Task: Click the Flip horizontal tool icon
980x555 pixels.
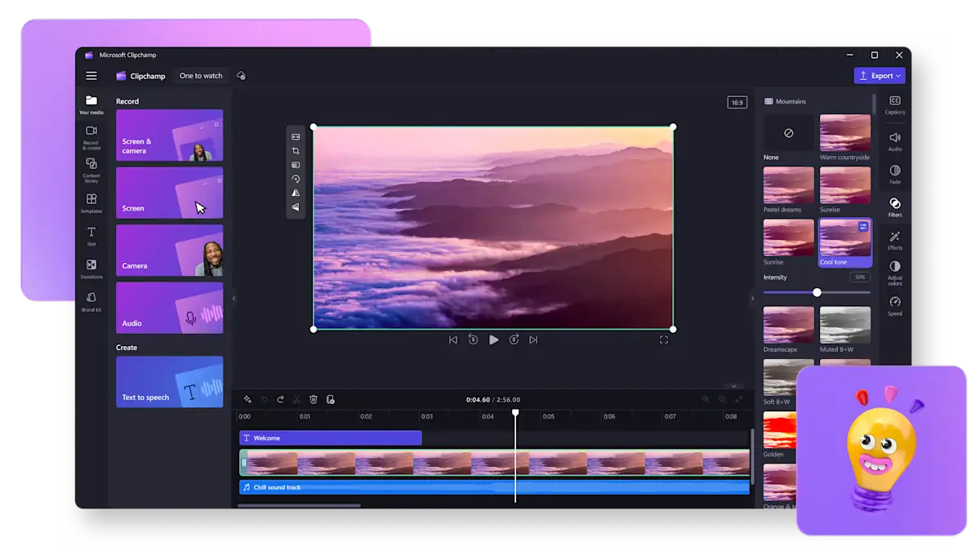Action: [x=296, y=193]
